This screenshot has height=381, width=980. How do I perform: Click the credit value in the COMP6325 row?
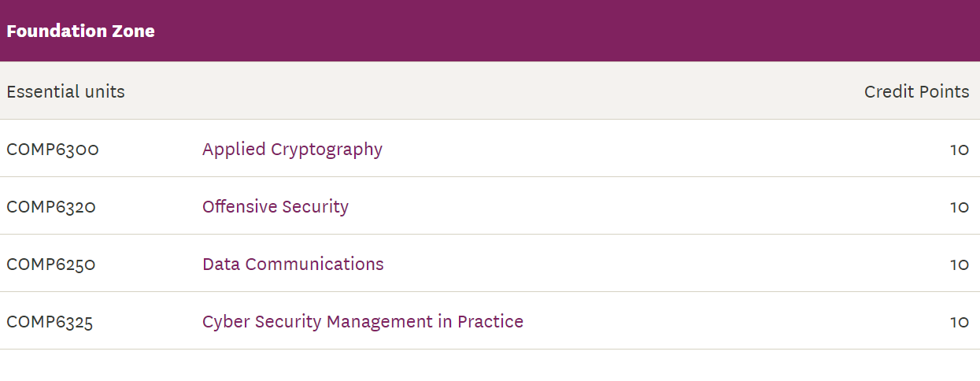(960, 322)
